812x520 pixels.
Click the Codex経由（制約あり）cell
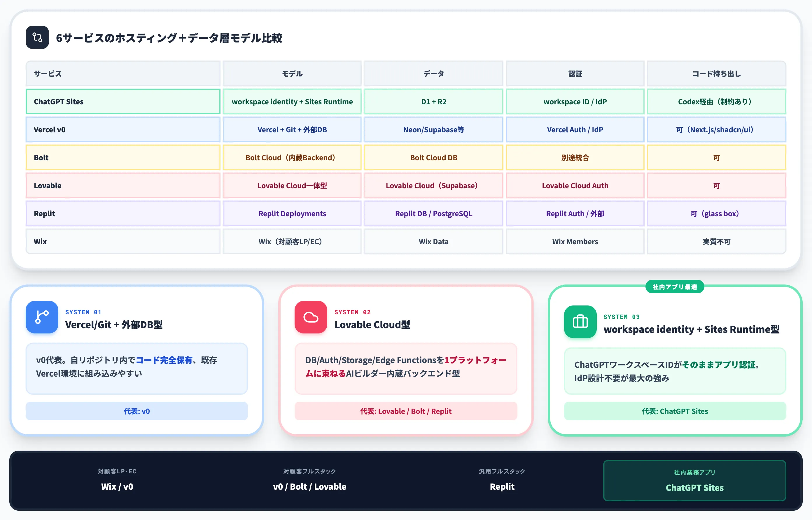tap(716, 102)
